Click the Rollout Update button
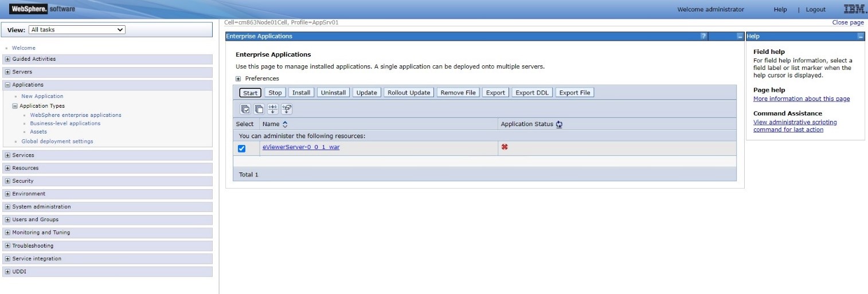The width and height of the screenshot is (868, 294). click(409, 93)
